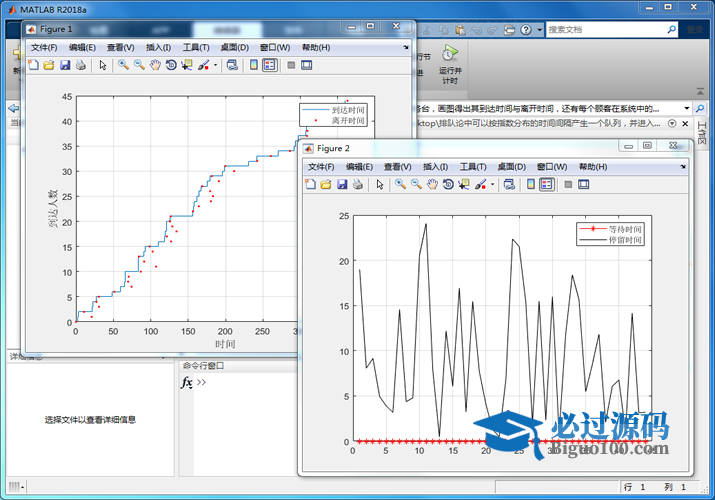Click the legend box in Figure 2 plot
Image resolution: width=715 pixels, height=500 pixels.
click(613, 234)
